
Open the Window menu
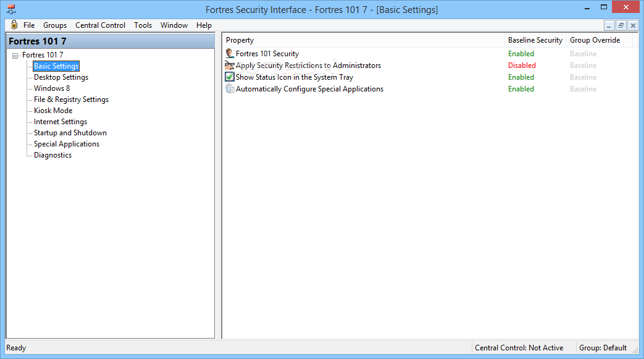click(x=174, y=25)
